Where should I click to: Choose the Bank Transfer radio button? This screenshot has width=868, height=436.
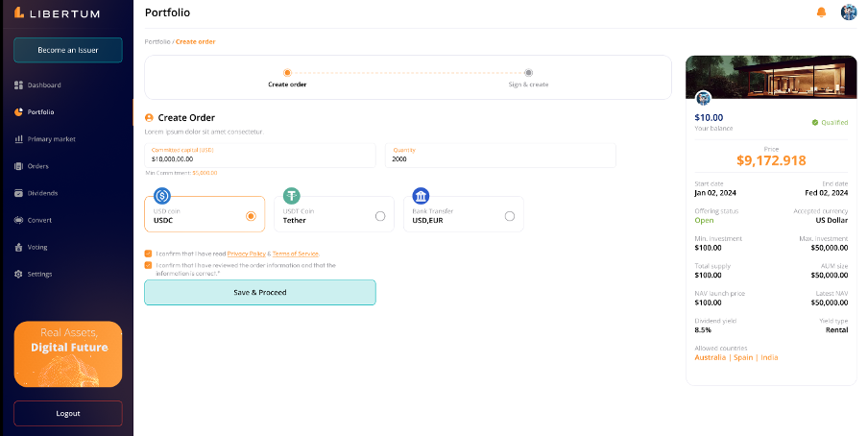tap(510, 216)
